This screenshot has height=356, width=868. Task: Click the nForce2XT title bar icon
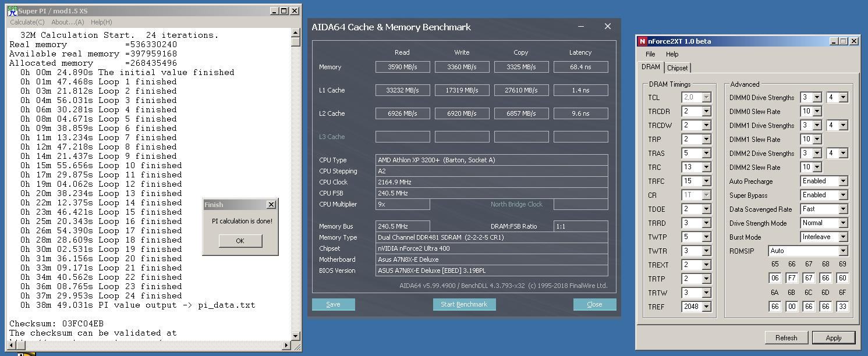(x=642, y=41)
